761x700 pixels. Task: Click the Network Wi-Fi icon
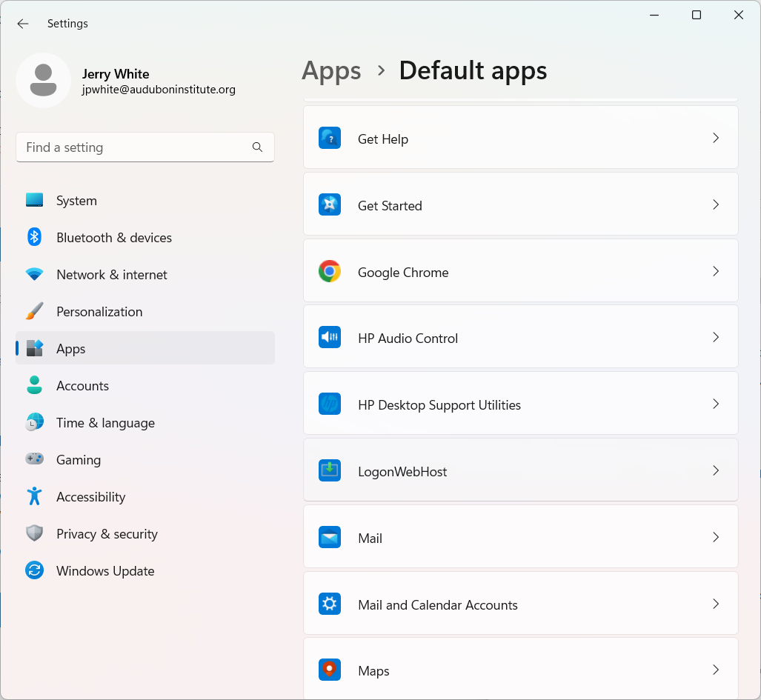coord(35,275)
